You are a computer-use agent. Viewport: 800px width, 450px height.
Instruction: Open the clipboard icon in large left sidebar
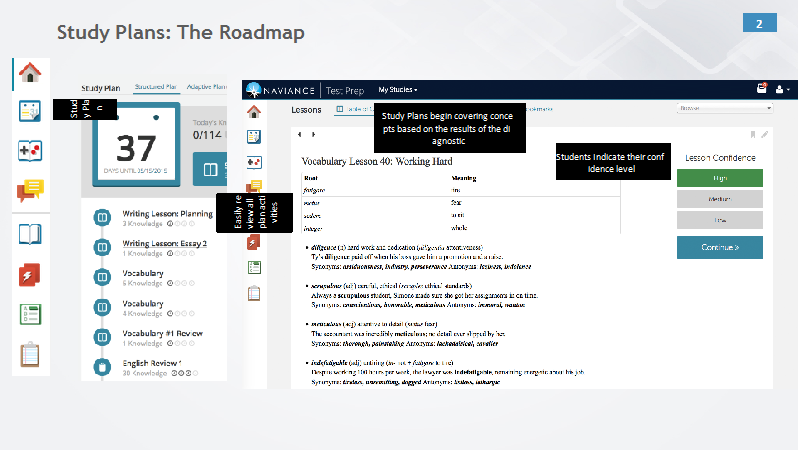(30, 355)
